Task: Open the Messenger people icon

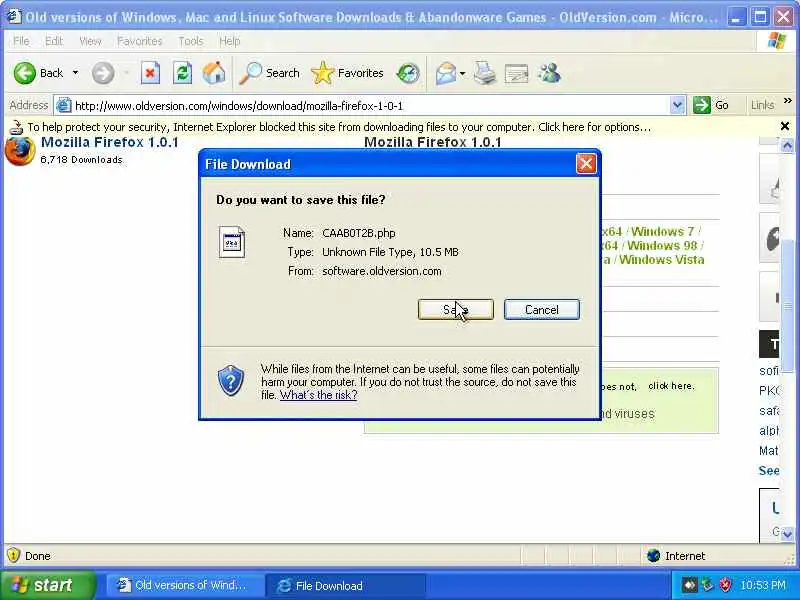Action: pyautogui.click(x=549, y=73)
